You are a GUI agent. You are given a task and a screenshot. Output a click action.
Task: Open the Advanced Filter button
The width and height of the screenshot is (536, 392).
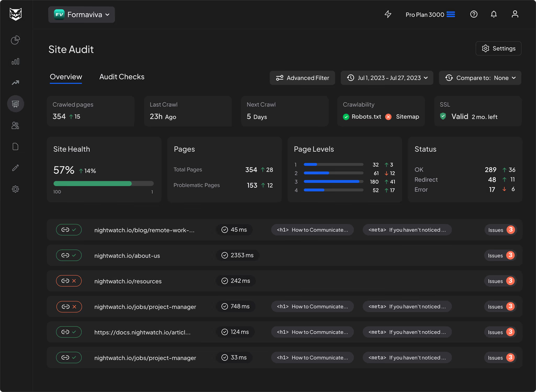302,78
